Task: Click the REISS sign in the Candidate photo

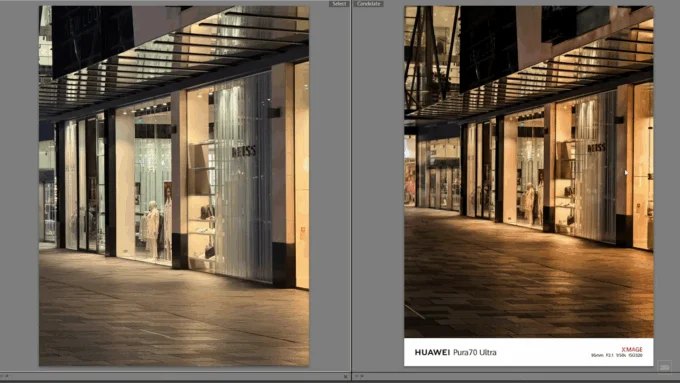Action: [596, 148]
